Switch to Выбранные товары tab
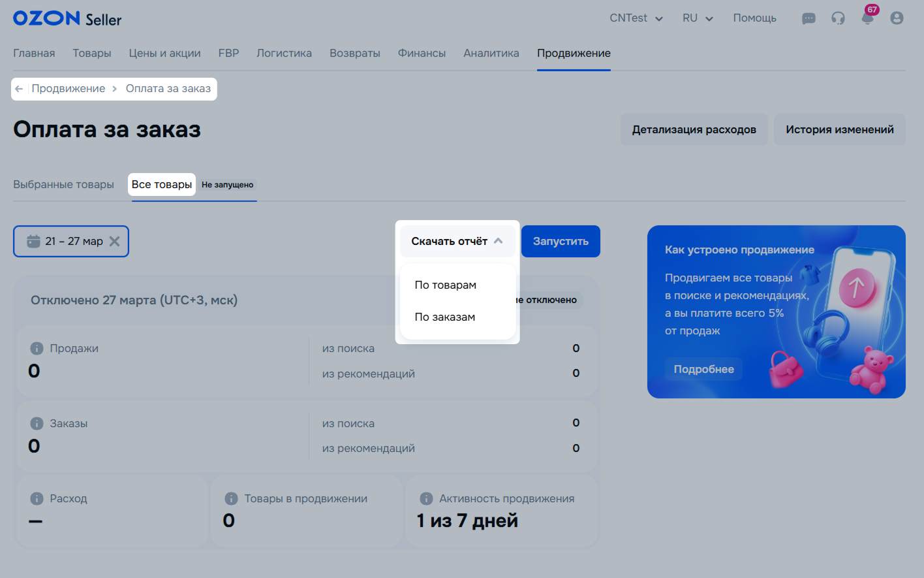Viewport: 924px width, 578px height. [x=64, y=185]
